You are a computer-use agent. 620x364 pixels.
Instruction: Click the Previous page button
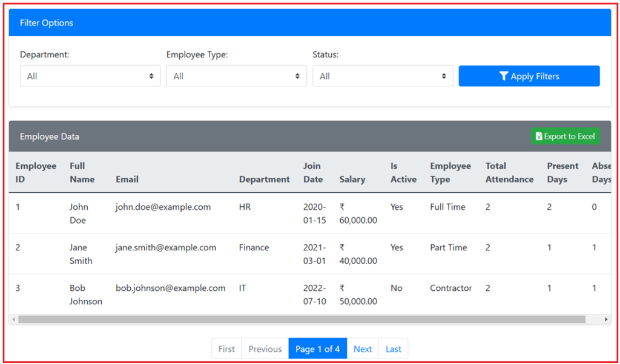click(x=265, y=349)
